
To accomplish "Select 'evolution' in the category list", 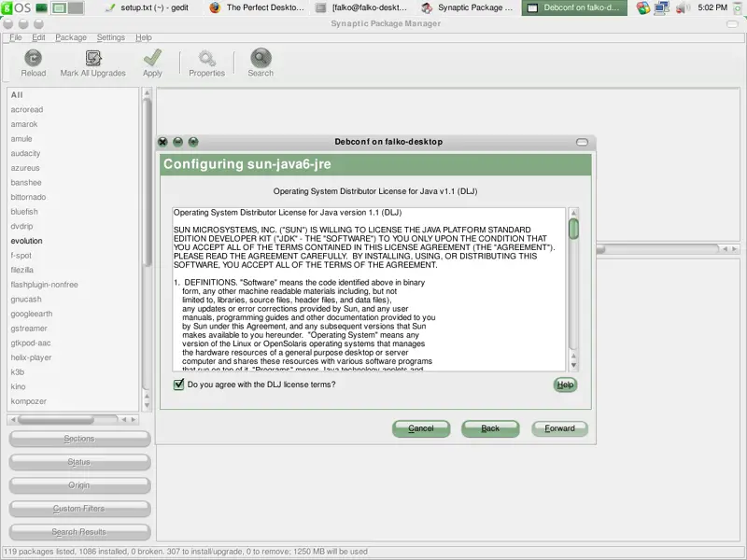I will pos(26,241).
